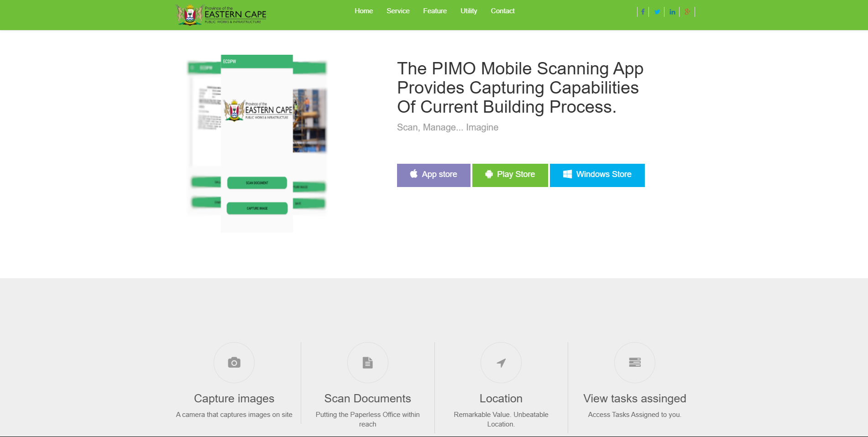Click the camera Capture images icon
Screen dimensions: 868x437
click(x=234, y=363)
